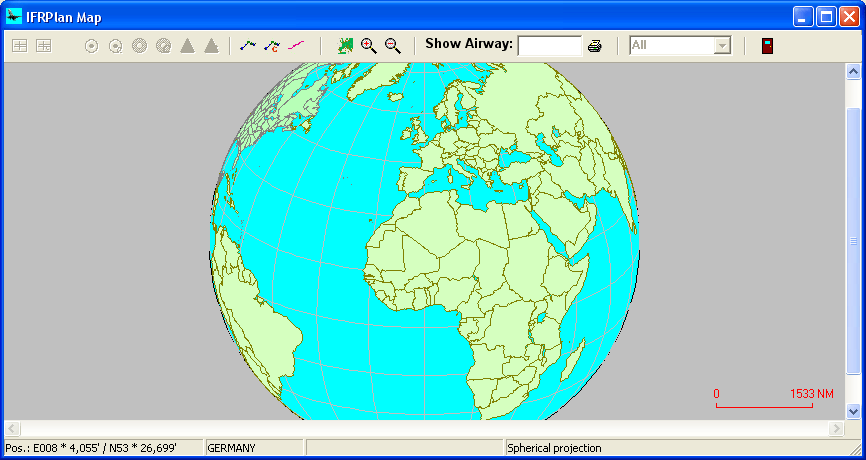The image size is (866, 460).
Task: Click the second gray triangle icon
Action: click(212, 46)
